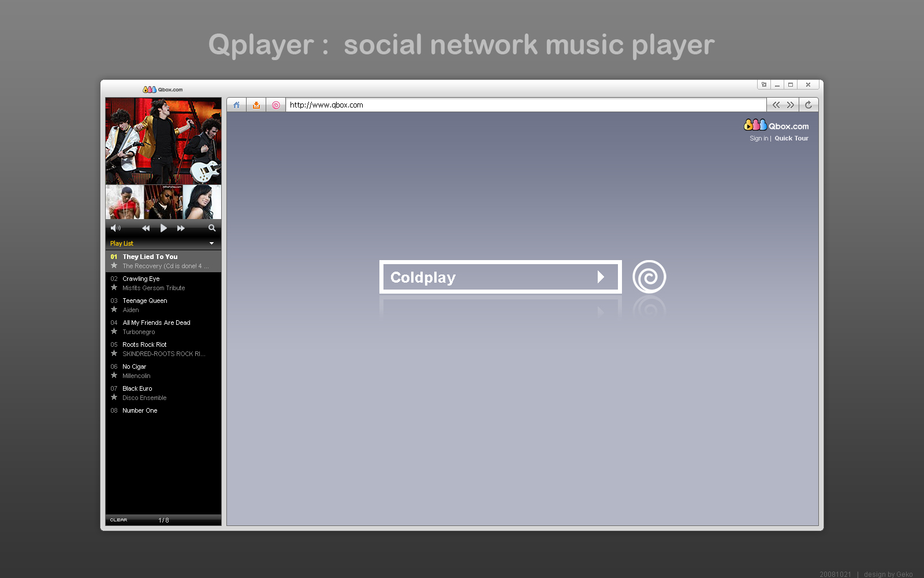
Task: Open thumbnail of woman with dark hair
Action: (x=202, y=202)
